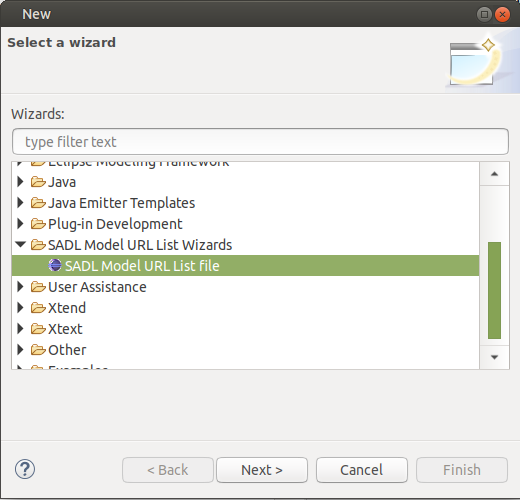
Task: Click the Next > button
Action: tap(262, 470)
